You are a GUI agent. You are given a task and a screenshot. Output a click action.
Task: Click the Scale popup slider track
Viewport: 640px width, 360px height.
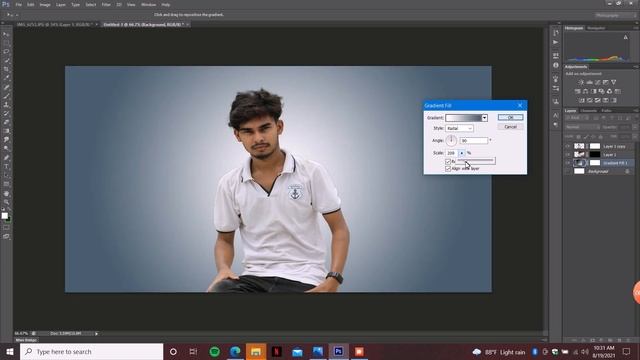point(475,161)
